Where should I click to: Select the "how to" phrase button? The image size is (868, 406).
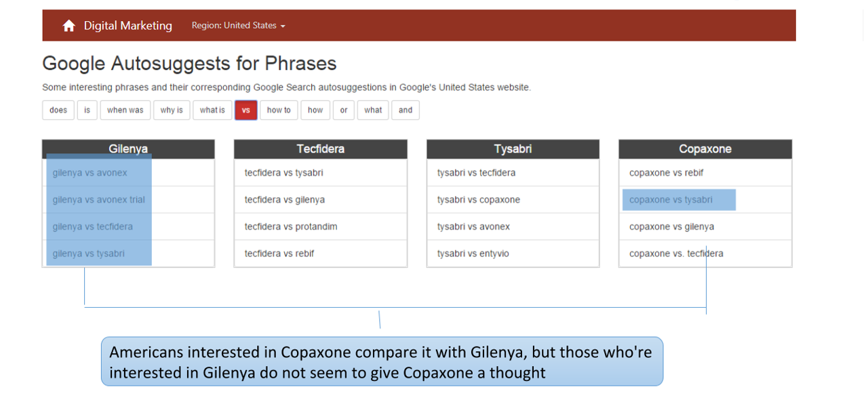279,110
